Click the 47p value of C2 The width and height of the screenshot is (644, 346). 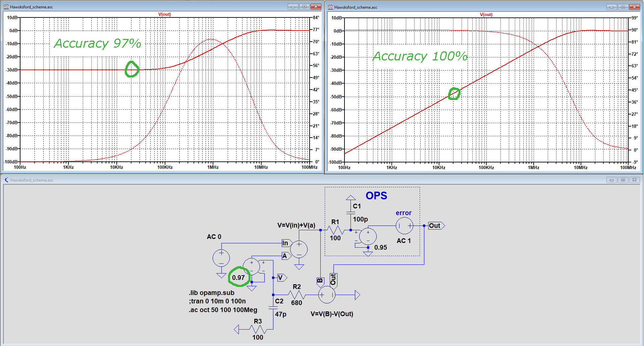(281, 314)
